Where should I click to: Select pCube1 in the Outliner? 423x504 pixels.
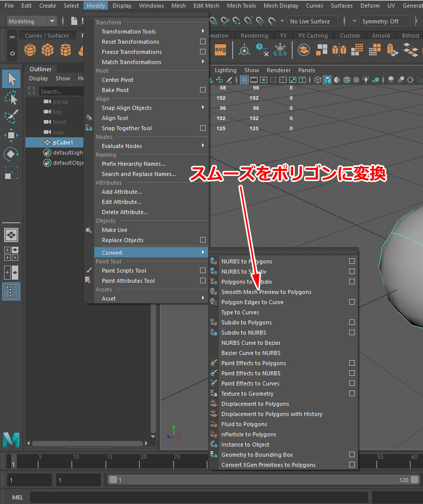(x=54, y=142)
